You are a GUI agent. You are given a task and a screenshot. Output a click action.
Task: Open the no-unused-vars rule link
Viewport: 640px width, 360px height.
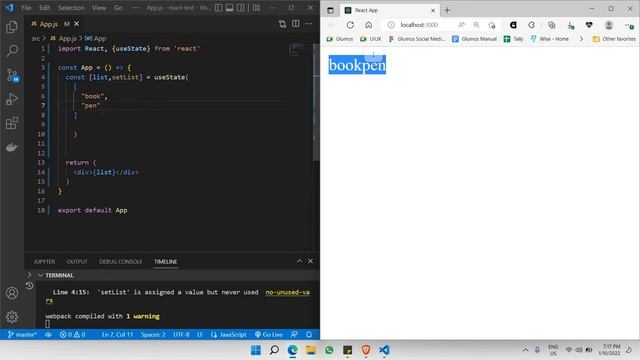click(x=287, y=292)
